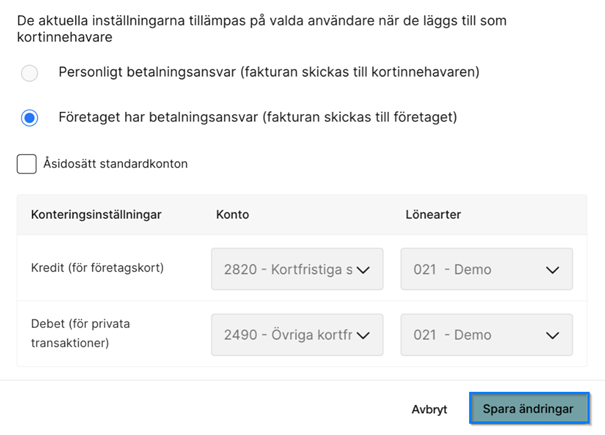Enable the Åsidosätt standardkonton checkbox
This screenshot has height=435, width=605.
point(27,164)
